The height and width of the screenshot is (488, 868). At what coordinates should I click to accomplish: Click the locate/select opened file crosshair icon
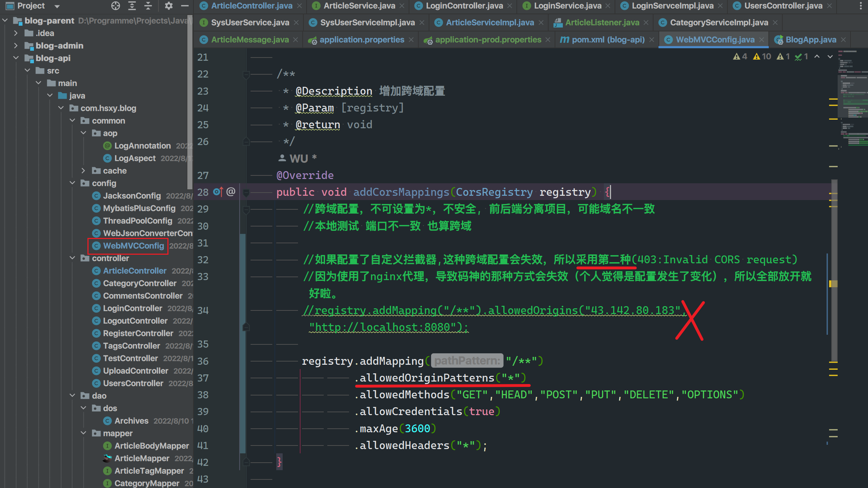pos(115,6)
